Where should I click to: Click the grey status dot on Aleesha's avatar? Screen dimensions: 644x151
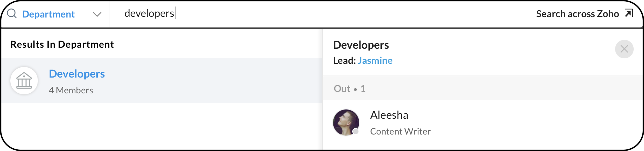click(x=356, y=131)
